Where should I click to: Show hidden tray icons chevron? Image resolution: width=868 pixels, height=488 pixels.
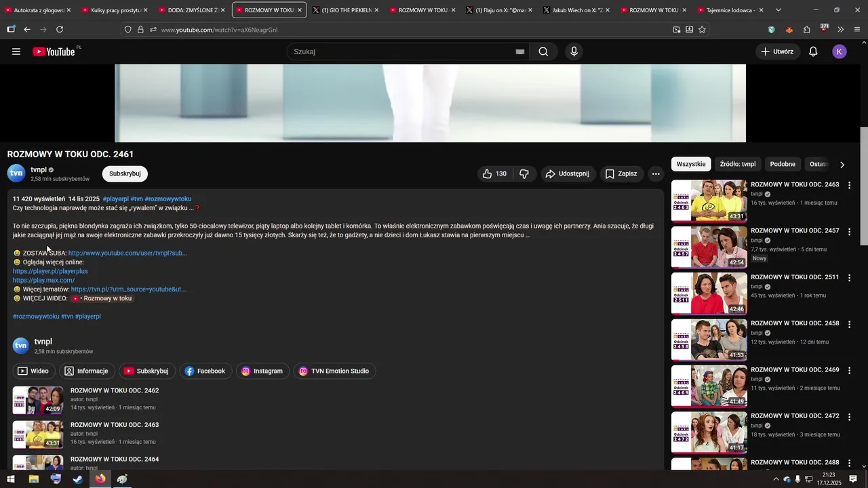[776, 479]
